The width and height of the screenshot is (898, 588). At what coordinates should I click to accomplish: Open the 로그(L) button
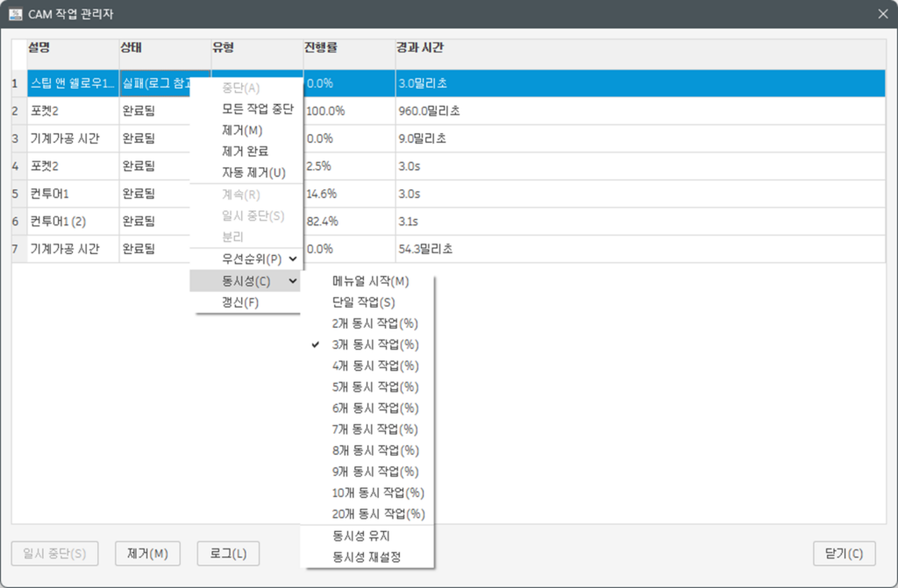pos(228,554)
